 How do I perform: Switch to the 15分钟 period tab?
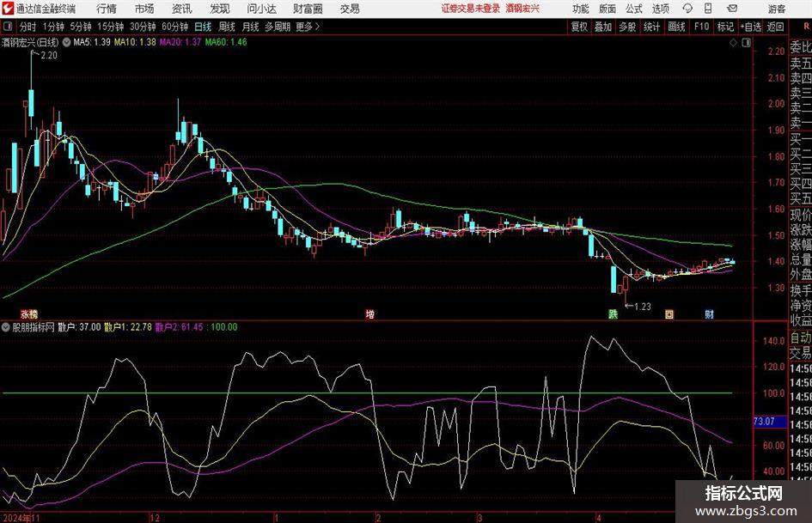110,27
